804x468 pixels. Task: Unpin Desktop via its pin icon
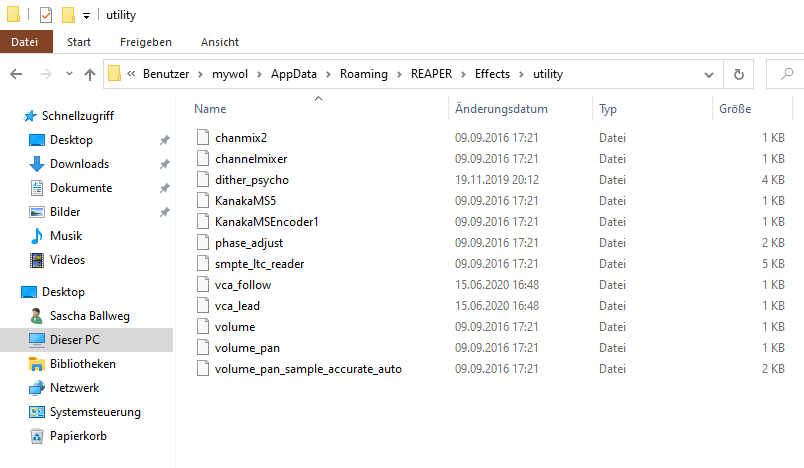click(x=164, y=140)
